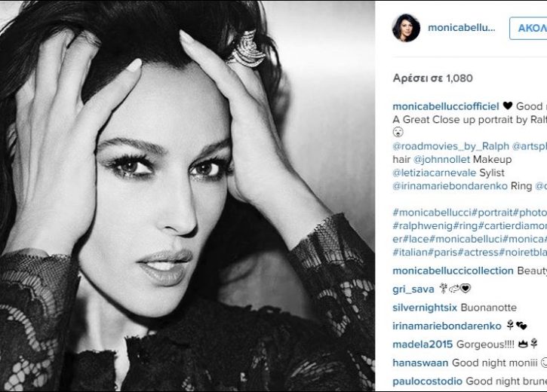Open commenter paulocostodio profile
This screenshot has height=392, width=547.
click(x=427, y=381)
